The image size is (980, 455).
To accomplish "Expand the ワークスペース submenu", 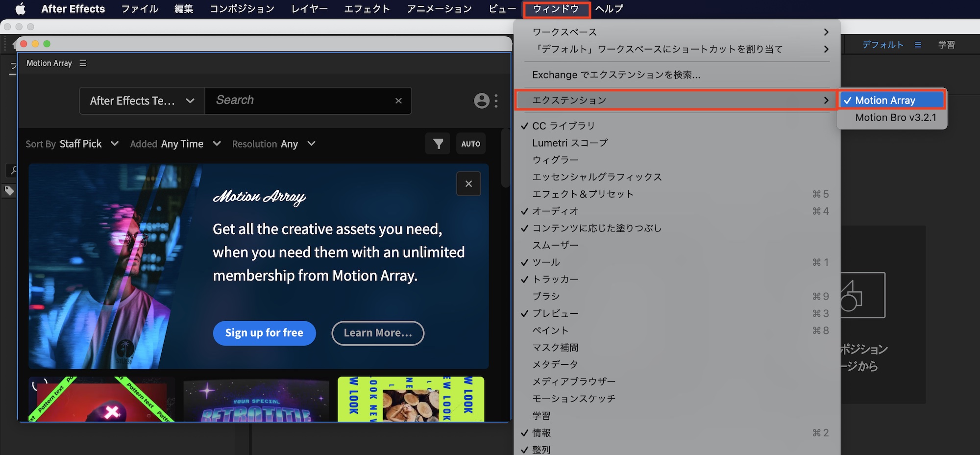I will click(677, 32).
